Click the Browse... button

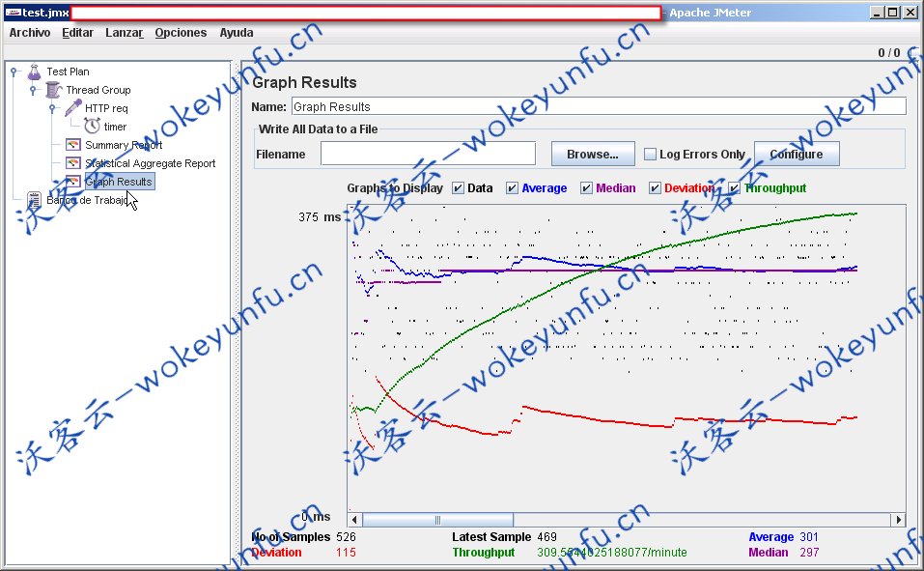click(x=593, y=154)
